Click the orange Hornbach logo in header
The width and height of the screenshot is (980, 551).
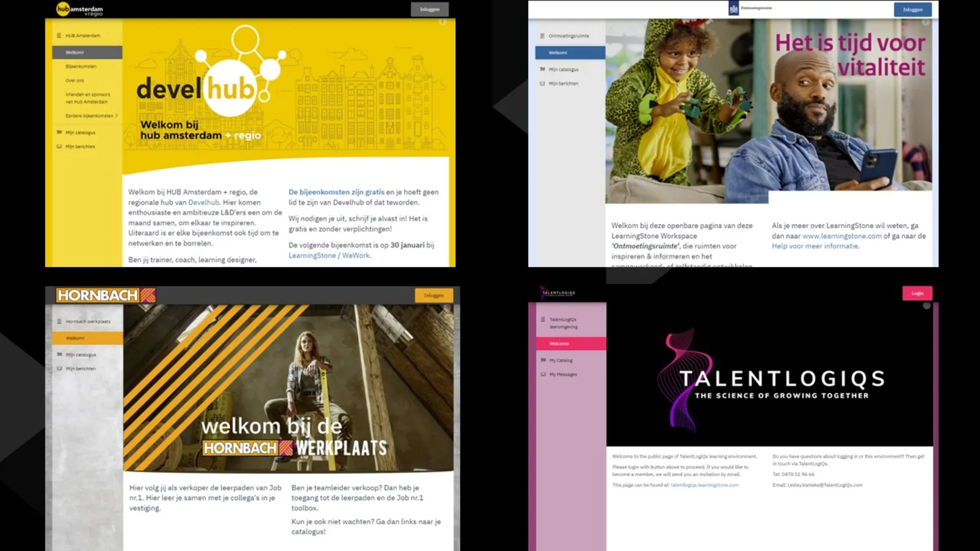click(x=105, y=295)
